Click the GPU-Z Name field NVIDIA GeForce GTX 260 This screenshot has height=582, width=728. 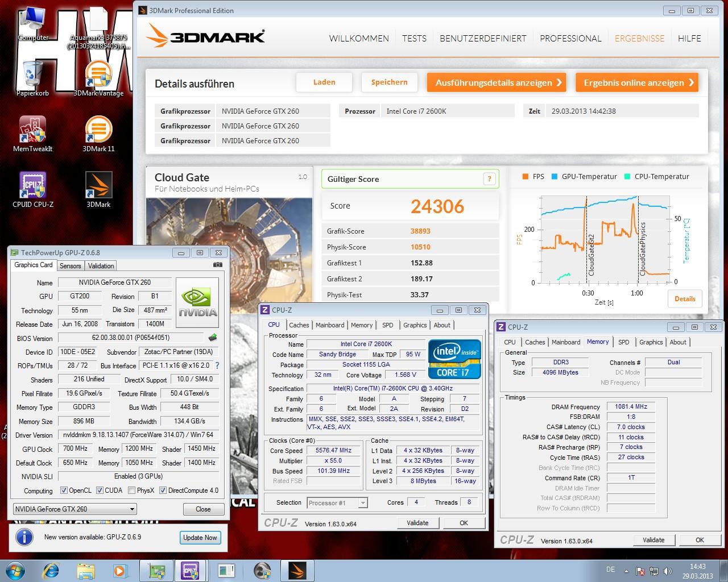pyautogui.click(x=114, y=282)
